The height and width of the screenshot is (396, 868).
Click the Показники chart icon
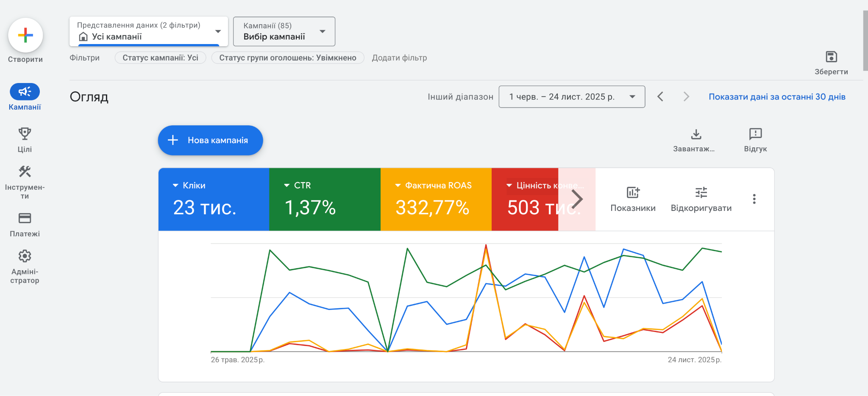[x=633, y=193]
